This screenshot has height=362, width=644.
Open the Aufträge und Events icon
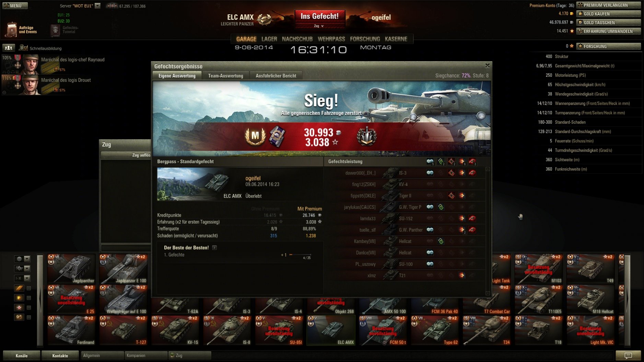pyautogui.click(x=11, y=29)
